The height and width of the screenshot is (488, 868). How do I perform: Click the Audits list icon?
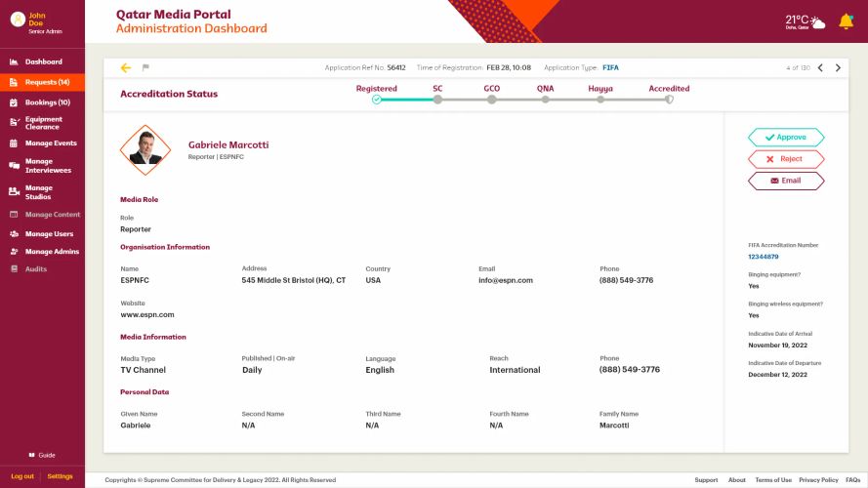(x=14, y=269)
